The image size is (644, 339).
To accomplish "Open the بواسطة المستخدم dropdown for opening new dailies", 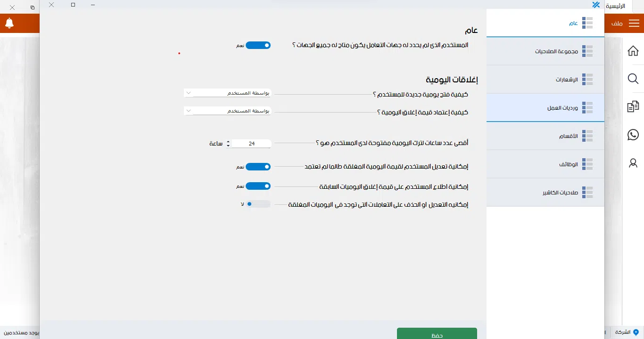I will click(x=228, y=93).
